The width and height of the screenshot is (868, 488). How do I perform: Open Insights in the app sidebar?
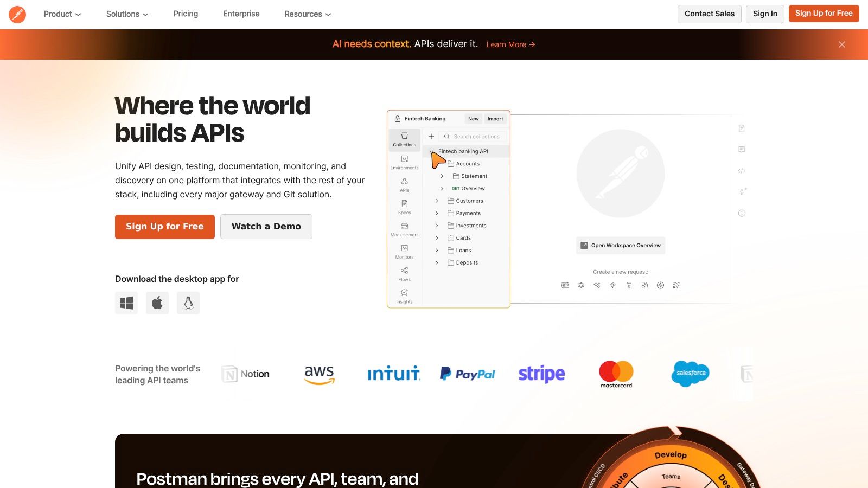[x=405, y=296]
